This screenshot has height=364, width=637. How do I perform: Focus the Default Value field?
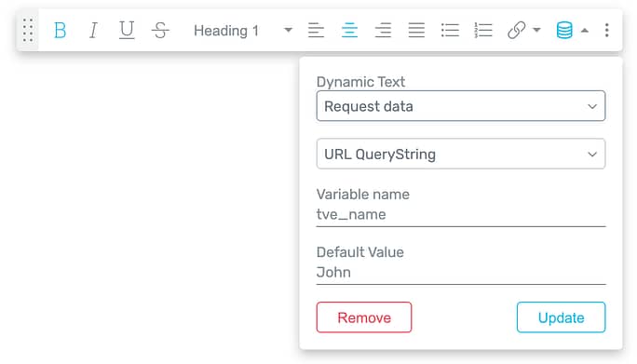[461, 273]
